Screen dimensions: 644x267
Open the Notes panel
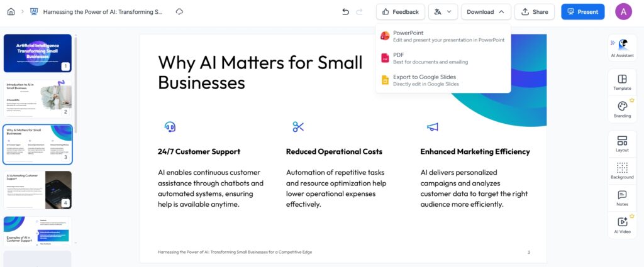[x=622, y=198]
